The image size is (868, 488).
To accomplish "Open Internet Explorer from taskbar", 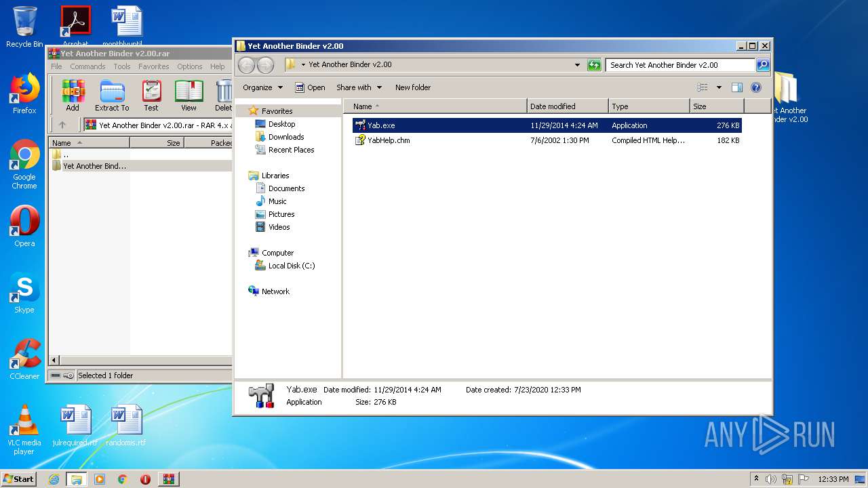I will tap(54, 479).
